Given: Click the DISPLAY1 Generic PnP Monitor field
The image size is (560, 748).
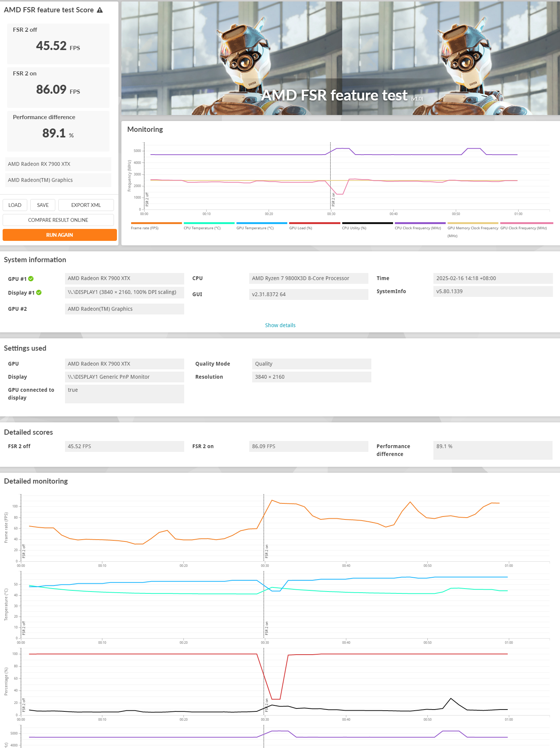Looking at the screenshot, I should pos(124,377).
